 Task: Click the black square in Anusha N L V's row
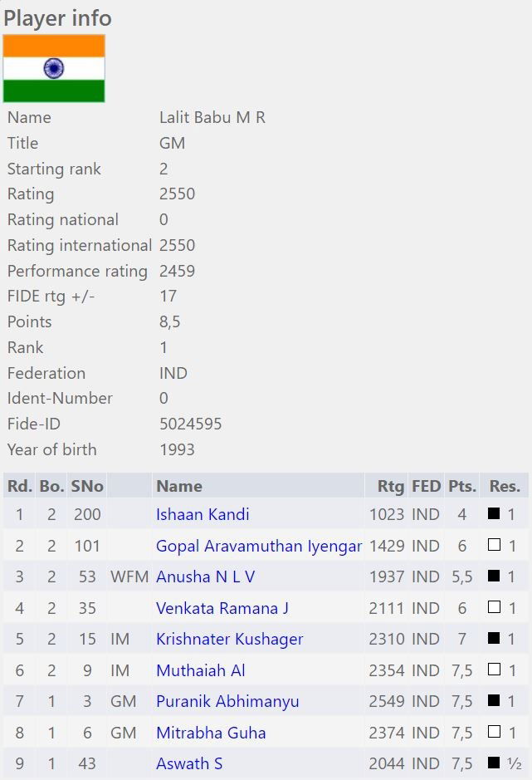click(x=494, y=577)
